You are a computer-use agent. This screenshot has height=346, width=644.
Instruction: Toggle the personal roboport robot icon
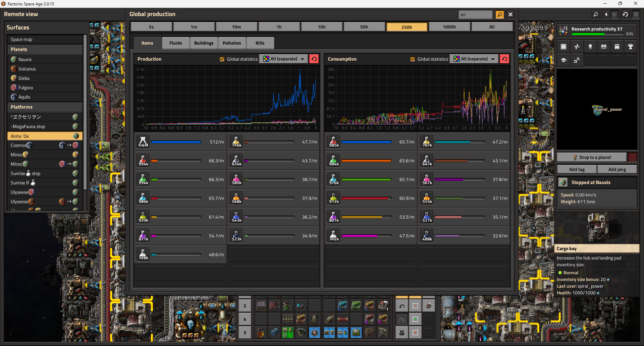click(402, 333)
